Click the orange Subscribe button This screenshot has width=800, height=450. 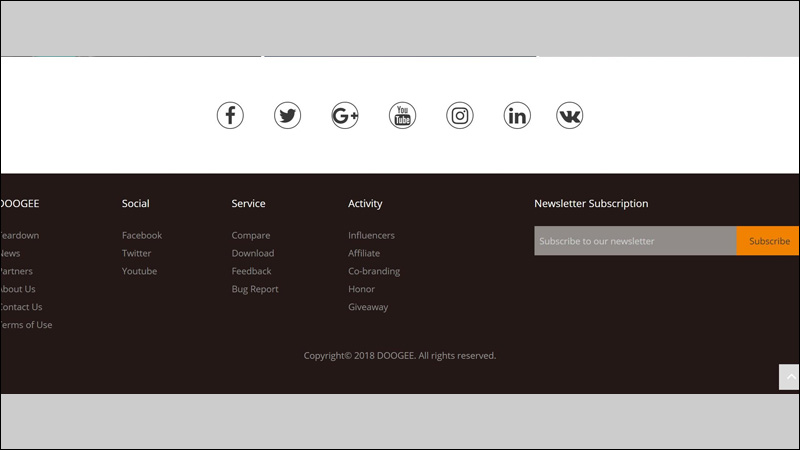pyautogui.click(x=768, y=241)
